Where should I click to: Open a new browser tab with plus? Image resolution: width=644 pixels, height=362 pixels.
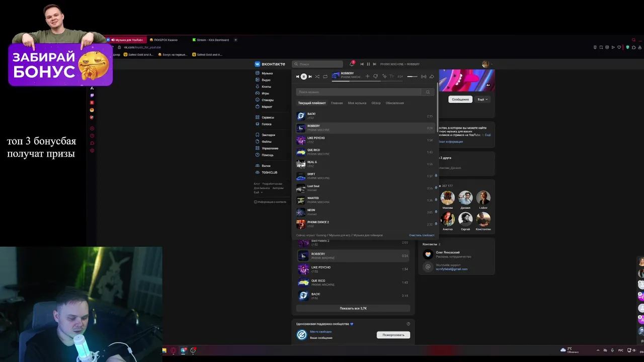click(x=235, y=40)
